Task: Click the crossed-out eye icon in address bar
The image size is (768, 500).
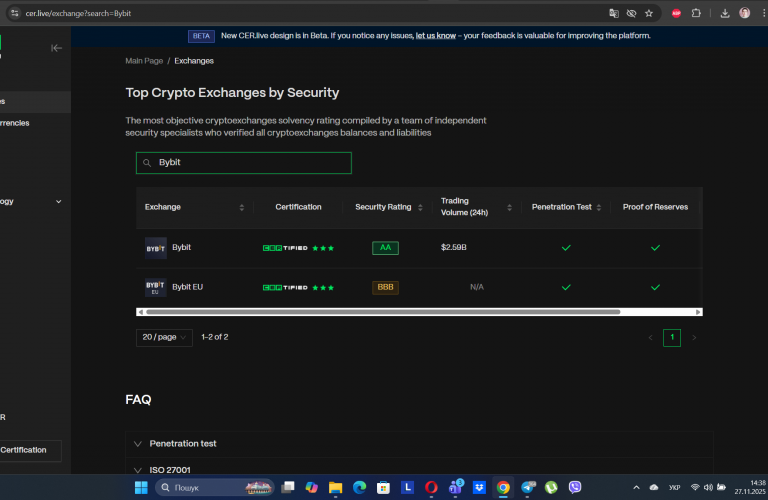Action: (631, 13)
